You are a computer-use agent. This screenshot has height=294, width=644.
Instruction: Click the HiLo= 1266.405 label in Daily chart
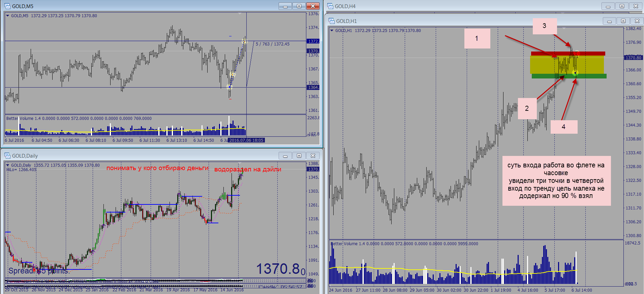point(21,169)
